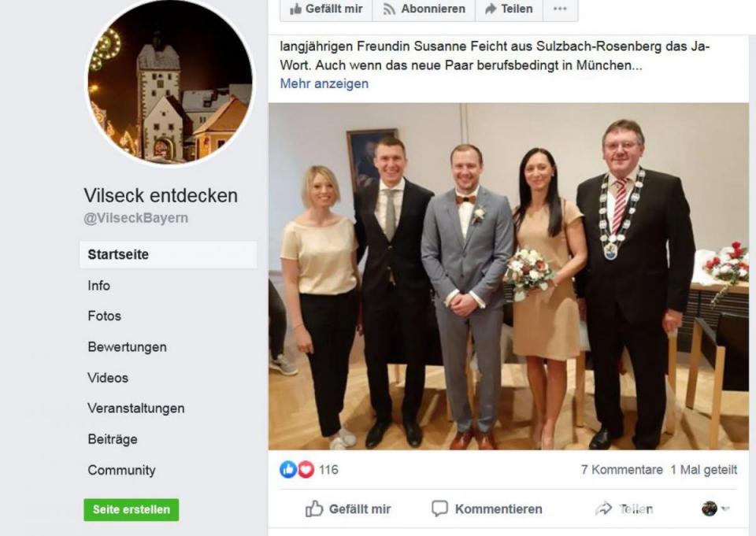Image resolution: width=756 pixels, height=536 pixels.
Task: Subscribe via the Abonnieren feed button
Action: pyautogui.click(x=424, y=9)
